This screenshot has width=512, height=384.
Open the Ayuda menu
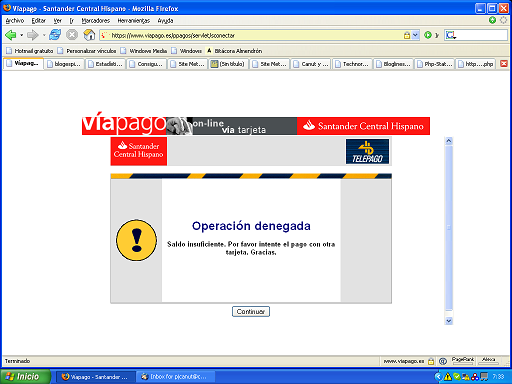[165, 21]
